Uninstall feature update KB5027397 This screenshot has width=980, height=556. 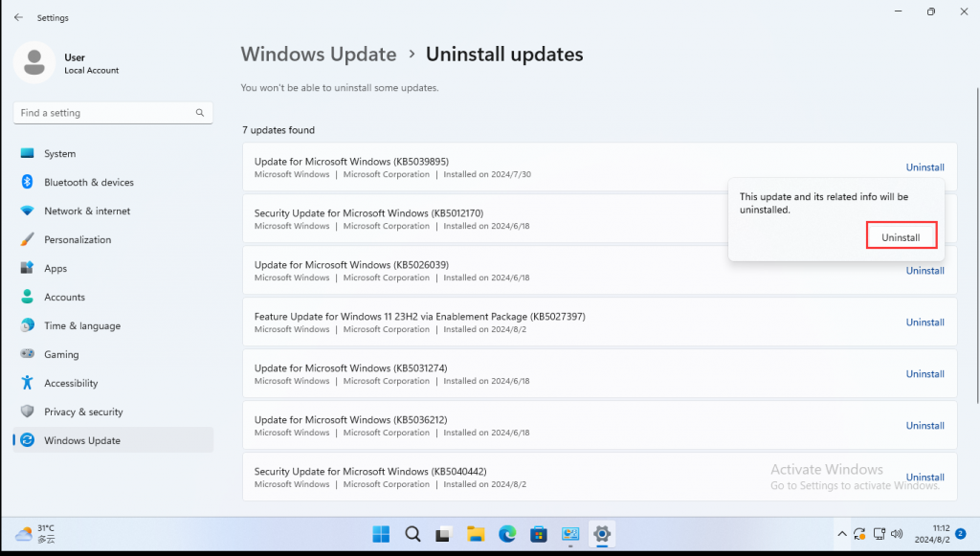[925, 322]
